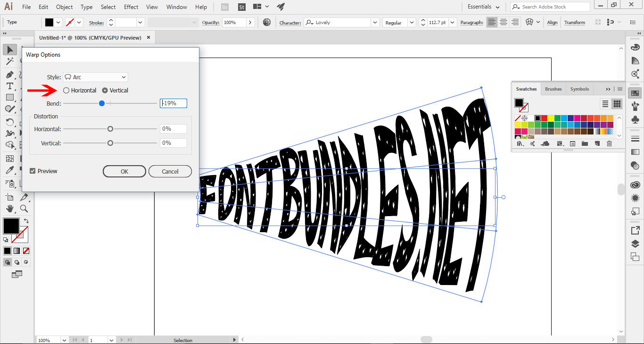Open Creative Cloud Libraries panel icon
This screenshot has height=344, width=644.
(x=635, y=185)
